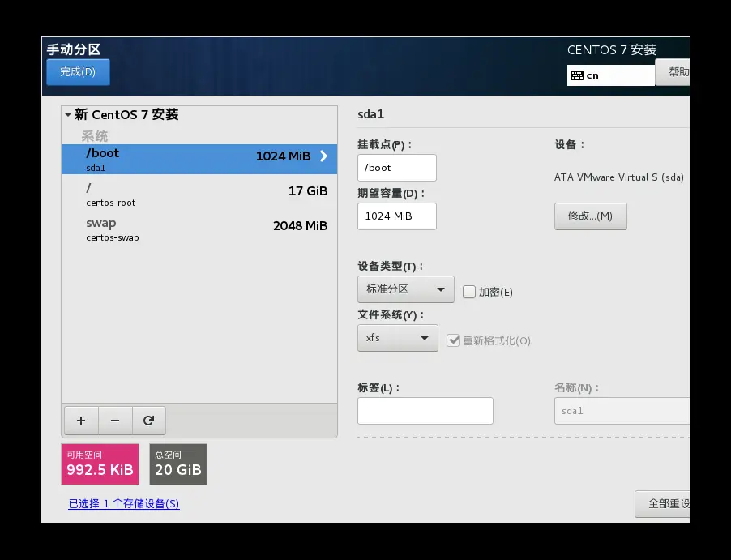
Task: Click the minus icon to remove the selected partition
Action: [115, 421]
